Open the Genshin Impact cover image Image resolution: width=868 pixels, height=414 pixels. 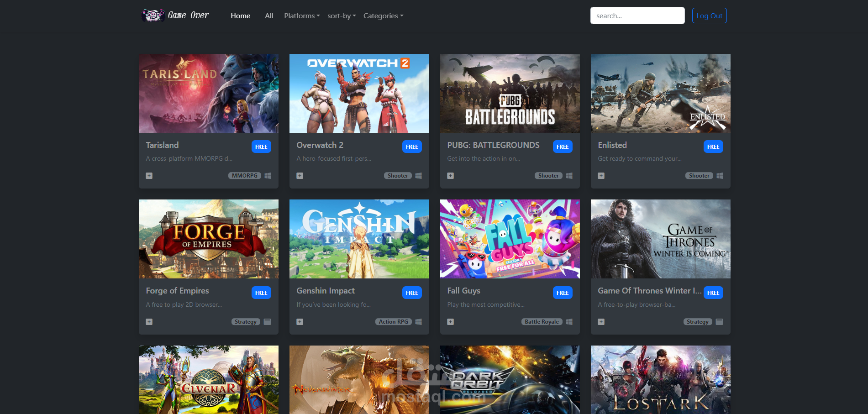[359, 239]
